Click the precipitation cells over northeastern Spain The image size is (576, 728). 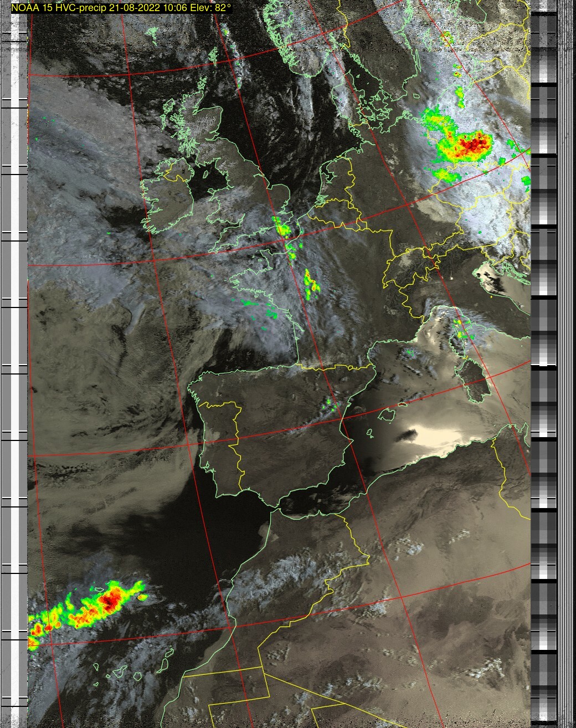[331, 403]
